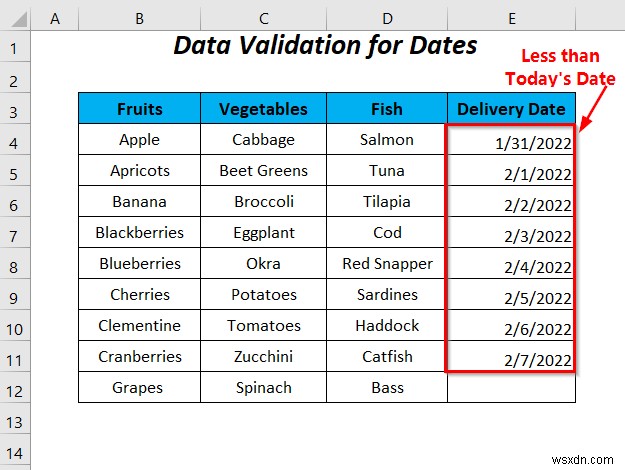
Task: Click the Select All corner triangle
Action: [14, 18]
